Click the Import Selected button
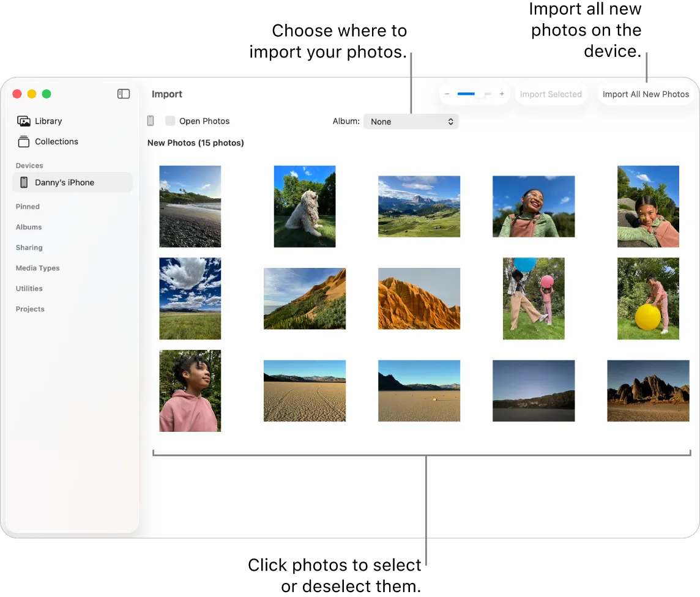Viewport: 700px width, 597px height. 550,94
